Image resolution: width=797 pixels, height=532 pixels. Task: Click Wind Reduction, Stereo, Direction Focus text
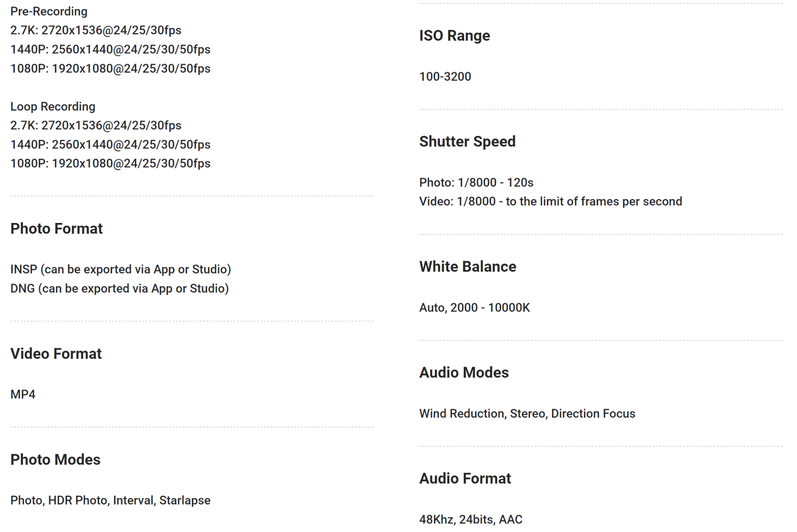pos(527,414)
